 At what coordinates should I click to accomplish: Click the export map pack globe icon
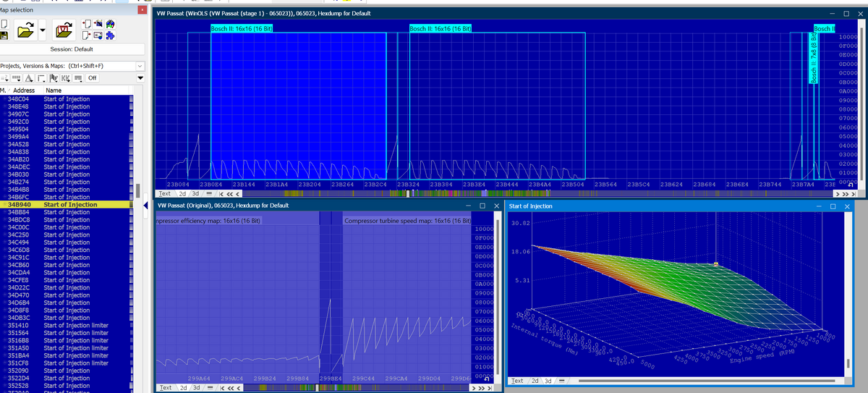coord(98,35)
